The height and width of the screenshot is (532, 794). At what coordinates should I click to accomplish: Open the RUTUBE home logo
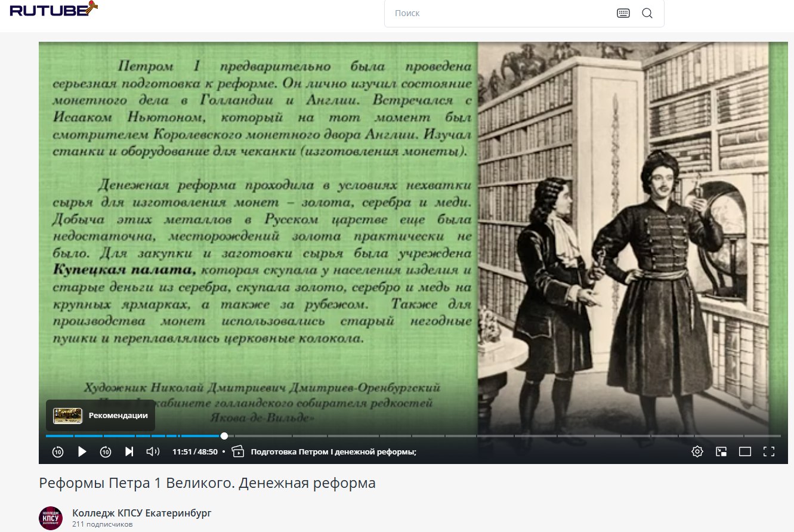[54, 10]
